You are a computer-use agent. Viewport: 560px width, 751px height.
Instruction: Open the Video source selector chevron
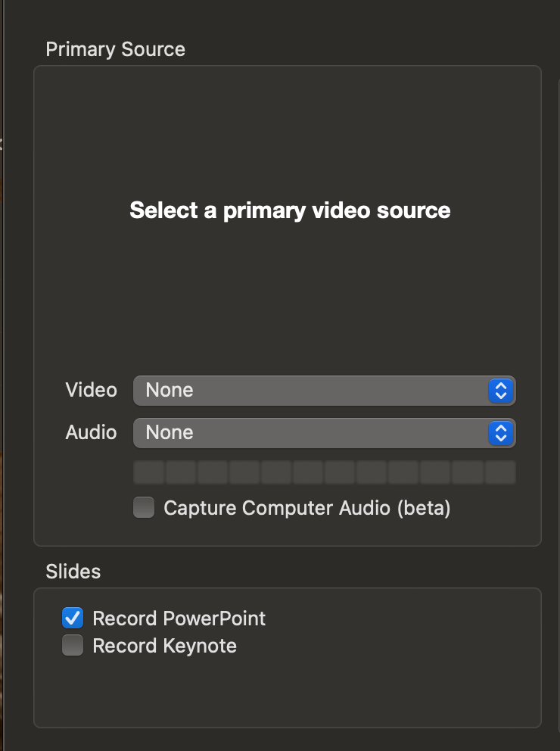tap(500, 390)
